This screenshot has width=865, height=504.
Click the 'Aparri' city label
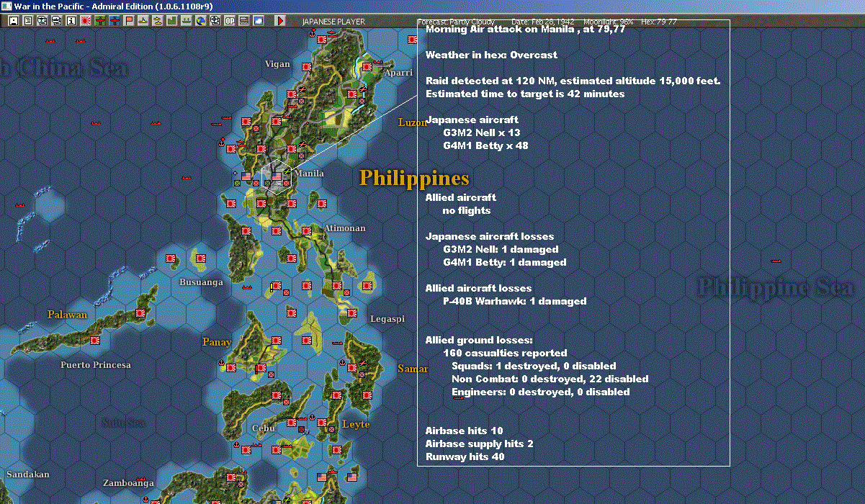point(398,73)
